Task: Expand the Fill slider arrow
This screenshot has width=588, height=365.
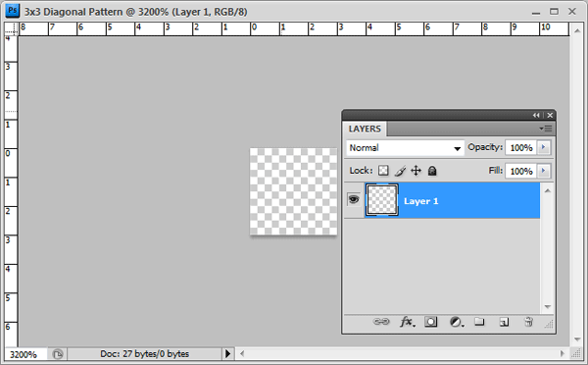Action: (543, 171)
